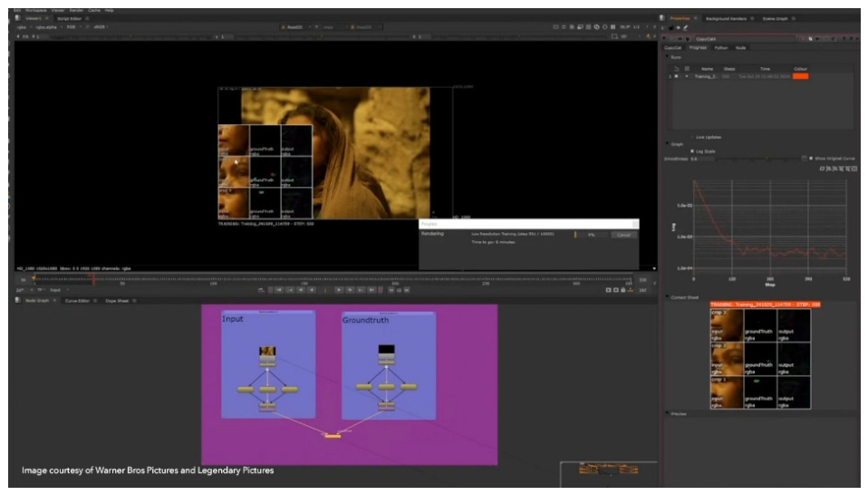This screenshot has width=868, height=495.
Task: Click last graph tool icon above loss curve
Action: [x=854, y=169]
